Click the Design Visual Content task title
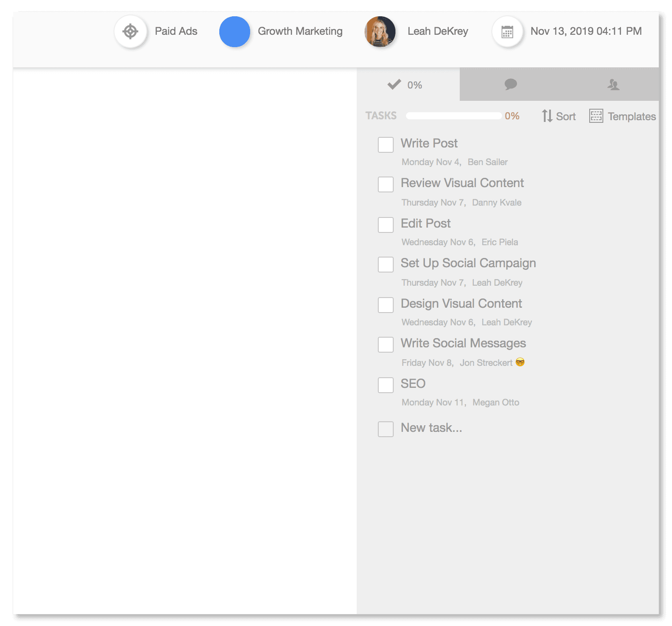Viewport: 672px width, 626px height. click(461, 304)
